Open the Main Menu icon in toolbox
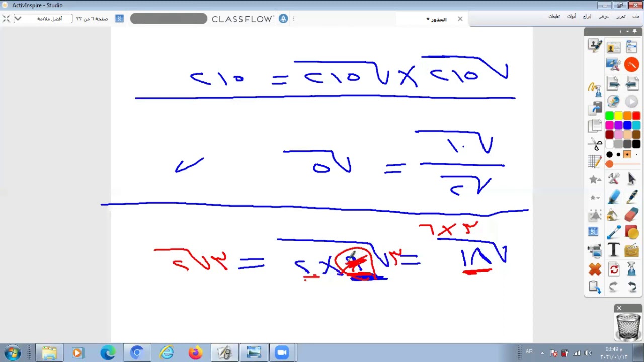 [x=632, y=47]
